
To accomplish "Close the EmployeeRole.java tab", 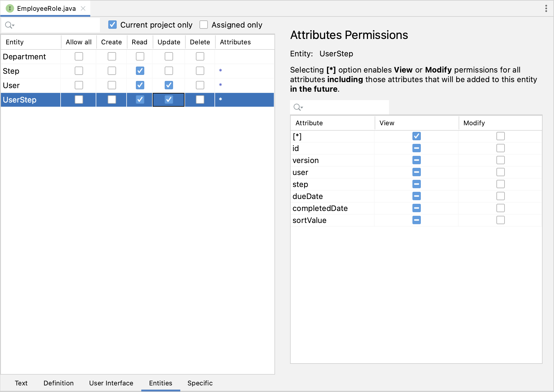I will (x=83, y=8).
